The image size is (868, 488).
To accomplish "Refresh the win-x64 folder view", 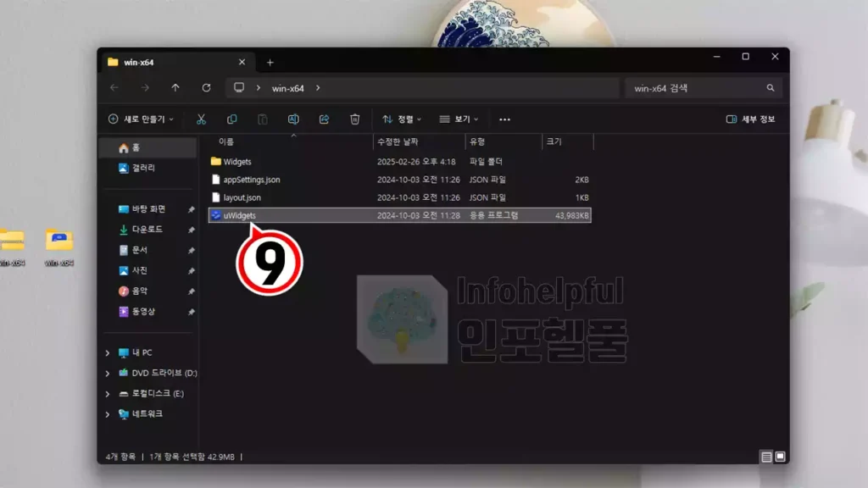I will [x=207, y=87].
